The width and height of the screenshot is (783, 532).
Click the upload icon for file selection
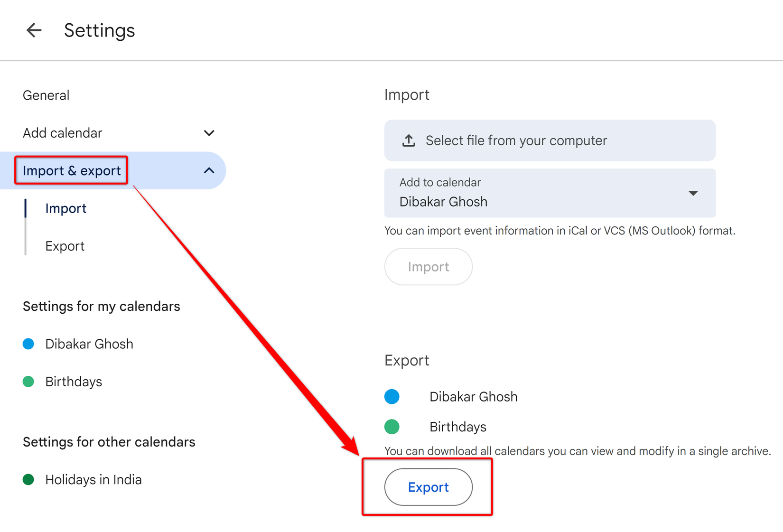[x=409, y=140]
